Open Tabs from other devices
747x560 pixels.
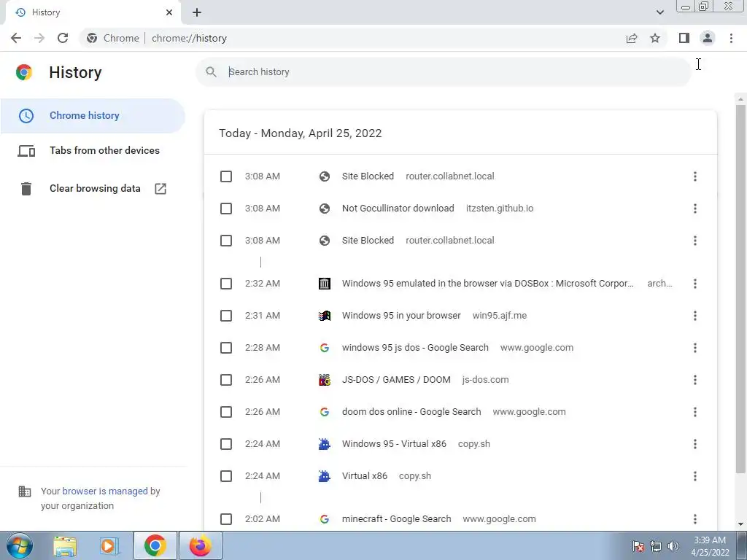[x=93, y=150]
